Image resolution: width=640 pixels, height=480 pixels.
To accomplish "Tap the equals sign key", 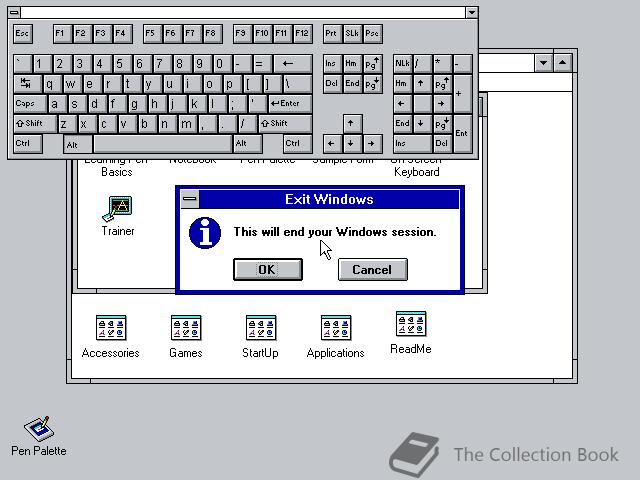I will point(262,64).
